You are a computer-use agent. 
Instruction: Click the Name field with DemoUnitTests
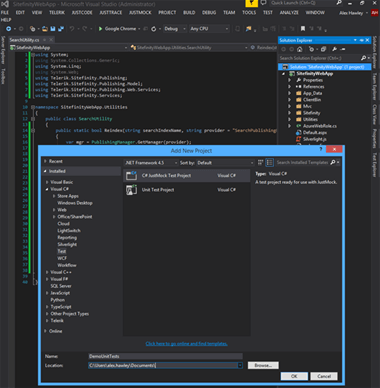coord(165,356)
